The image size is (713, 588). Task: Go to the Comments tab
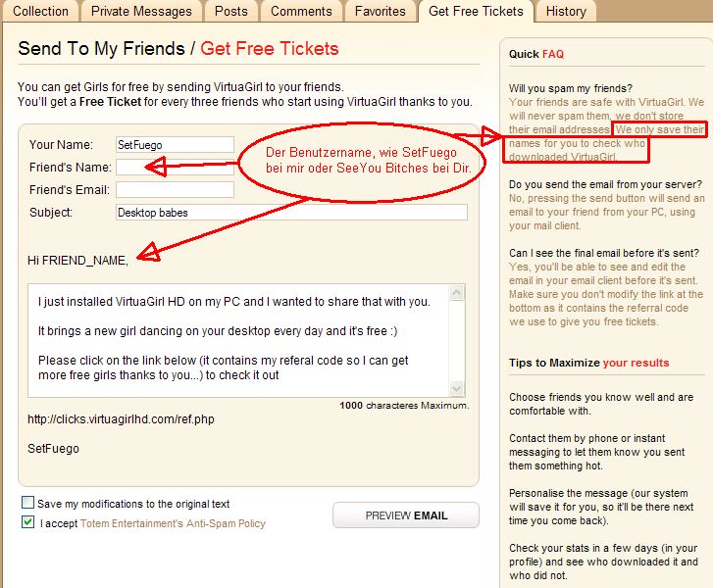(x=301, y=11)
